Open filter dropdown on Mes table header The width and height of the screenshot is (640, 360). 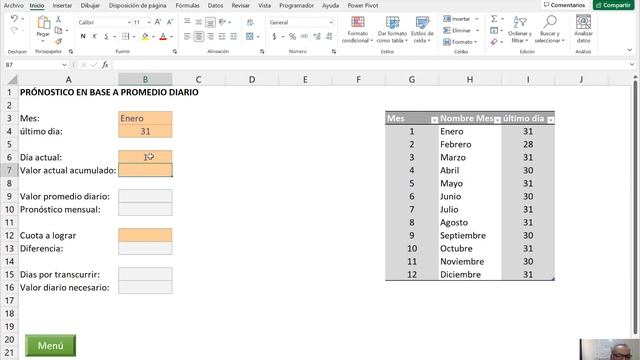click(434, 120)
